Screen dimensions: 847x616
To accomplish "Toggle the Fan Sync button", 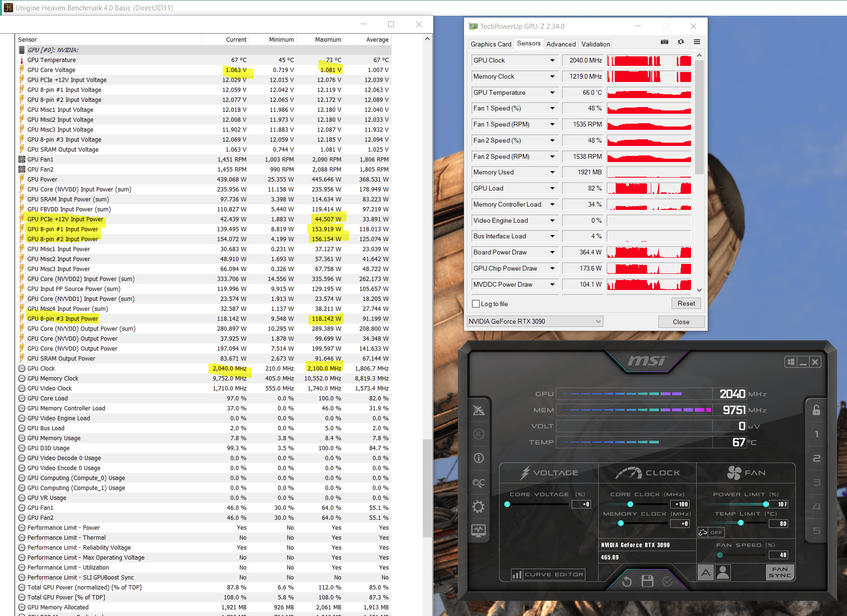I will pos(780,572).
